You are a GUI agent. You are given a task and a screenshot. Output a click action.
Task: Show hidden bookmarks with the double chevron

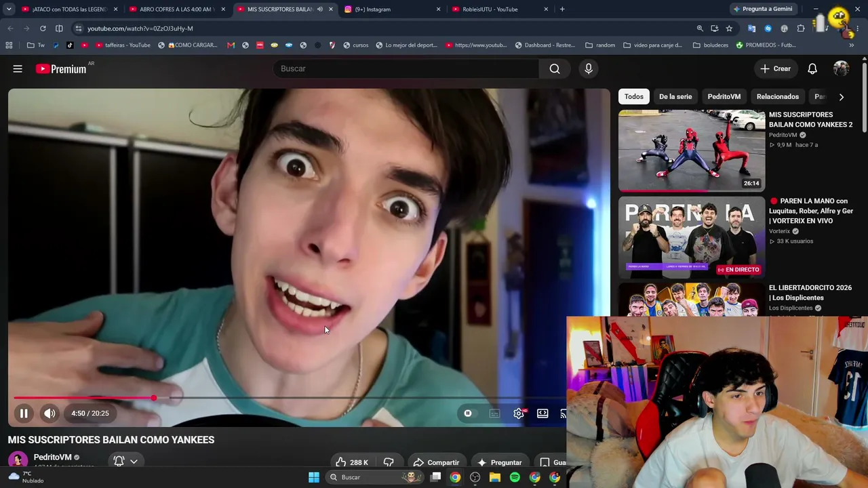click(852, 45)
